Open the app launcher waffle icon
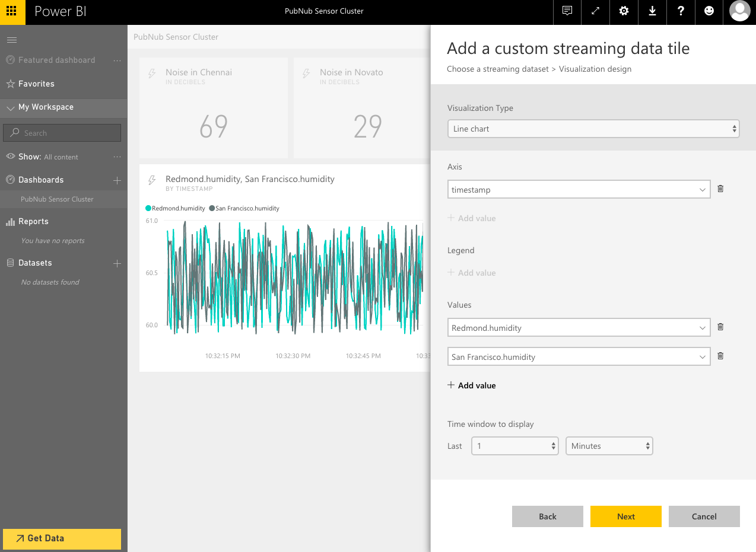Viewport: 756px width, 552px height. [12, 12]
